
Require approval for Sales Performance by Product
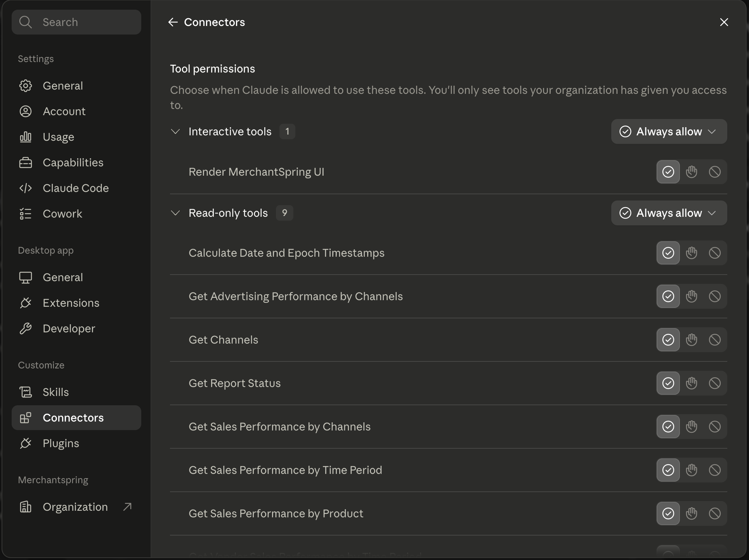point(692,513)
